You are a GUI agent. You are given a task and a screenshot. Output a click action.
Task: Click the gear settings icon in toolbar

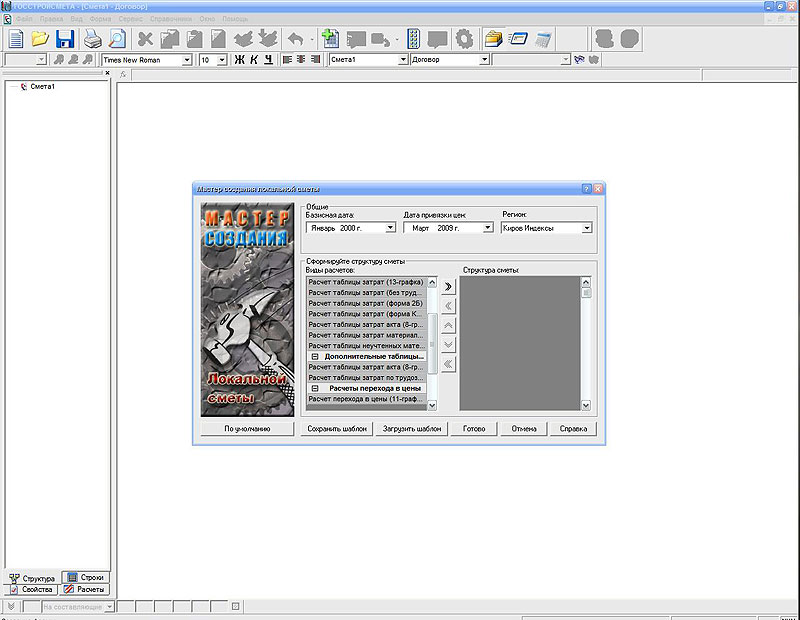coord(463,39)
